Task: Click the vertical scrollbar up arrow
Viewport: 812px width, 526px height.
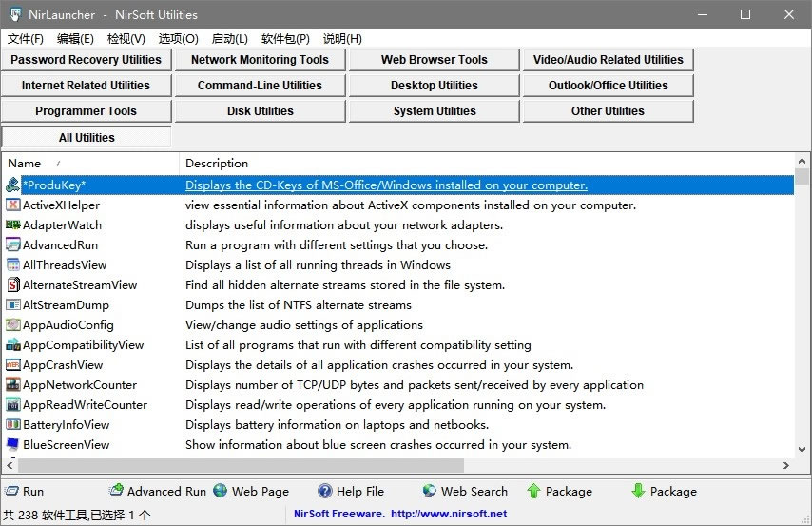Action: (802, 161)
